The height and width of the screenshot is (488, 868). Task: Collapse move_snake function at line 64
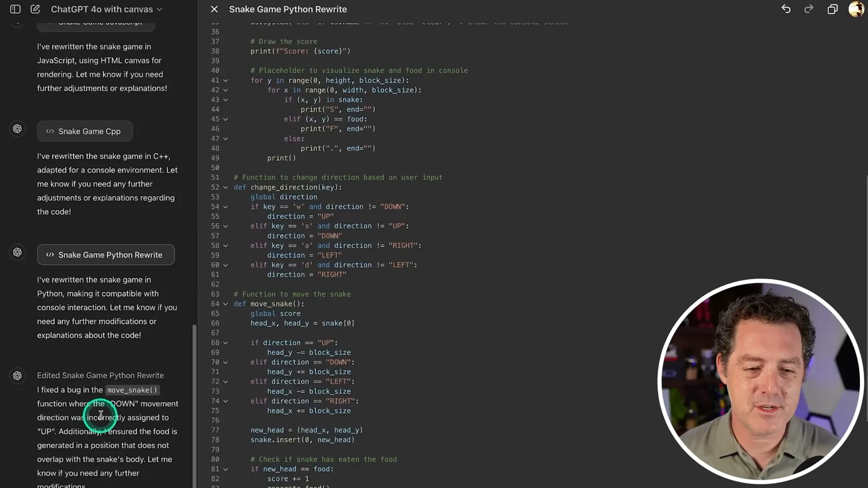pos(226,304)
